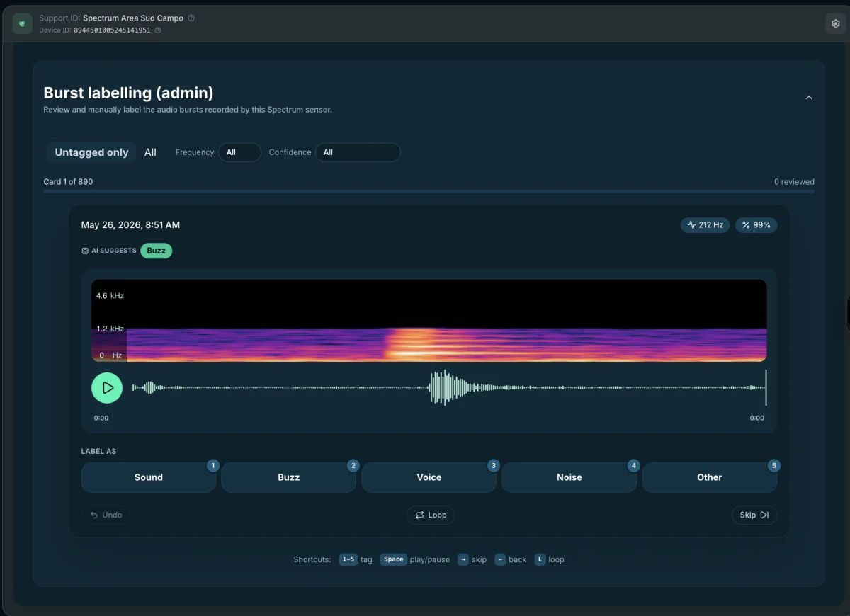Click the 'Card 1 of 890' text
This screenshot has height=616, width=850.
[68, 182]
